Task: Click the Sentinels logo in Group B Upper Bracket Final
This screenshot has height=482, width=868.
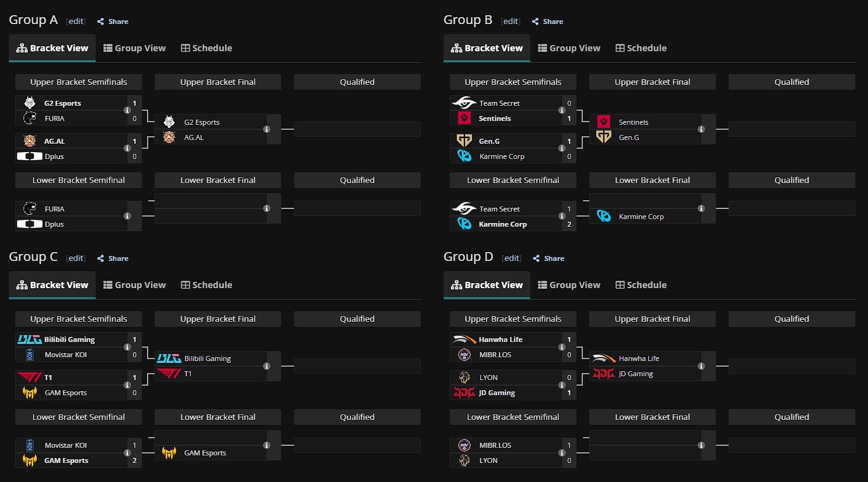Action: coord(604,122)
